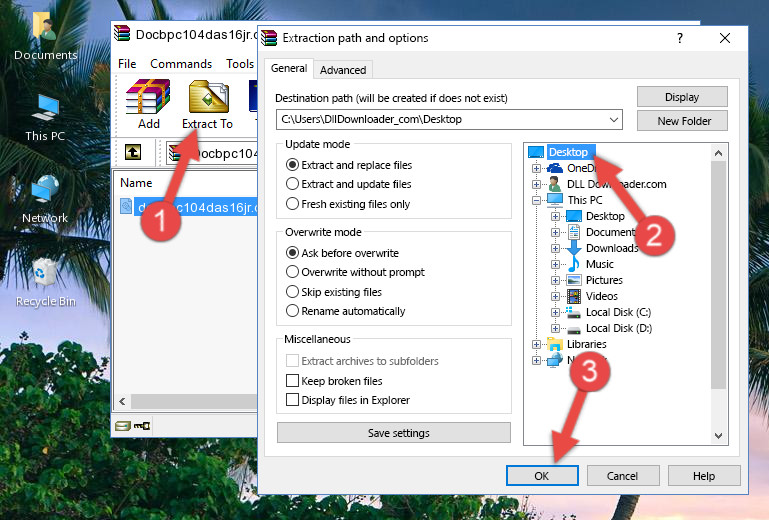Select Extract and update files option
The image size is (769, 520).
point(348,184)
